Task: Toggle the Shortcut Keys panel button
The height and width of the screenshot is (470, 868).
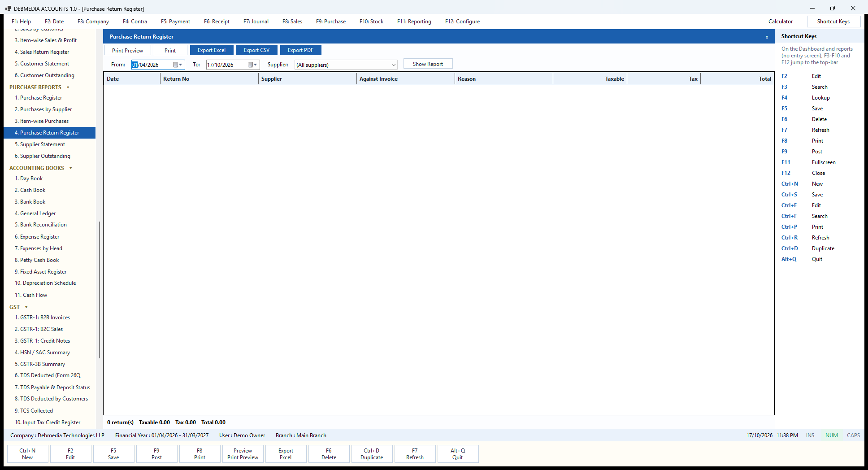Action: 833,22
